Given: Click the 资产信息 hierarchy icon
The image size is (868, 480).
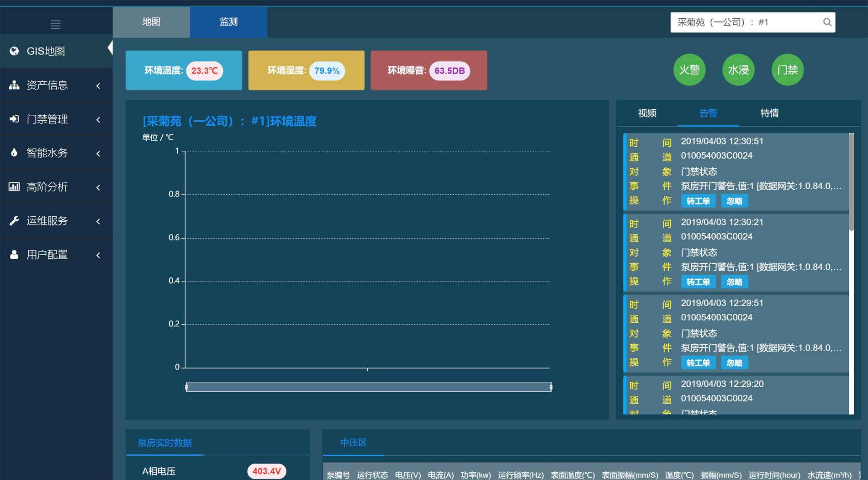Looking at the screenshot, I should coord(14,85).
